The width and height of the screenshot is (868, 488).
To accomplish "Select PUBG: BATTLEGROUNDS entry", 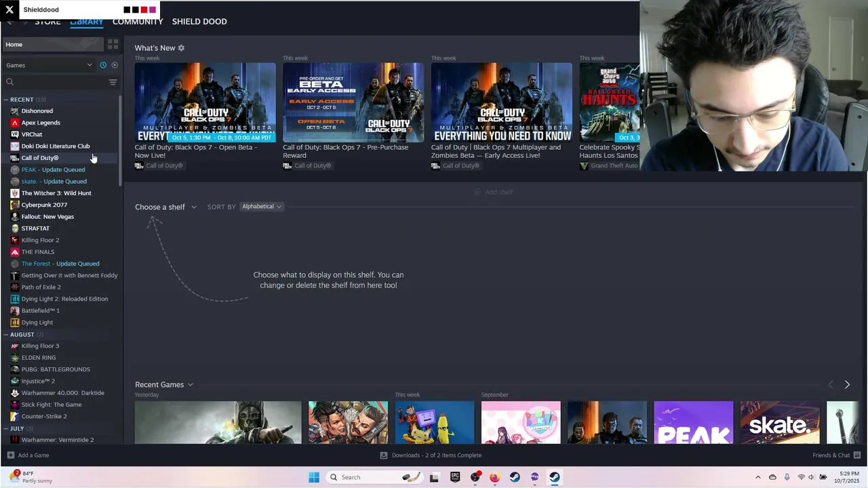I will [x=56, y=369].
